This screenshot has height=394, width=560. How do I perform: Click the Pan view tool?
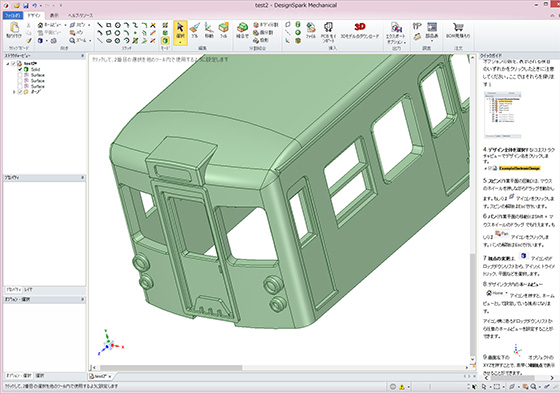coord(77,33)
